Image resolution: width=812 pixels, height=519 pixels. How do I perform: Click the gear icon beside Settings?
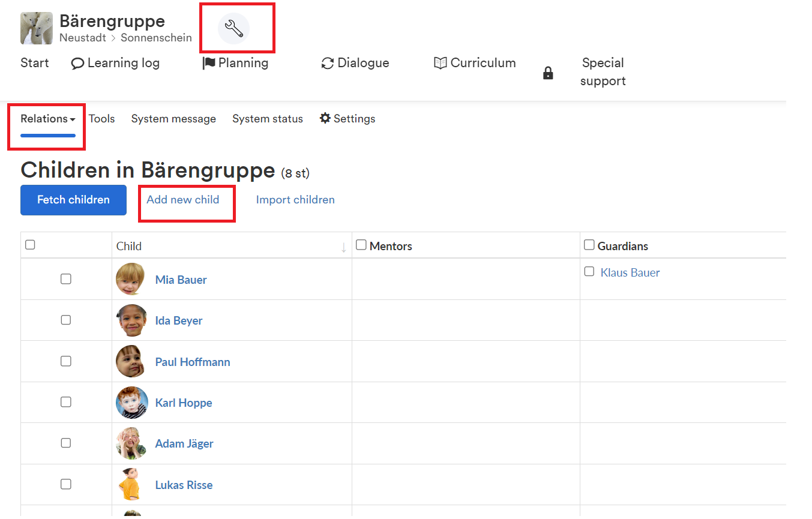[325, 118]
